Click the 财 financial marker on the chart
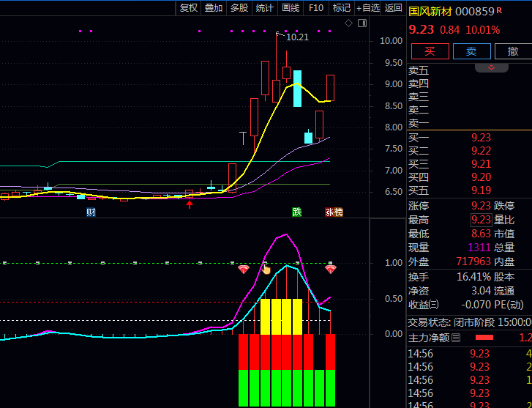This screenshot has width=532, height=408. coord(91,212)
